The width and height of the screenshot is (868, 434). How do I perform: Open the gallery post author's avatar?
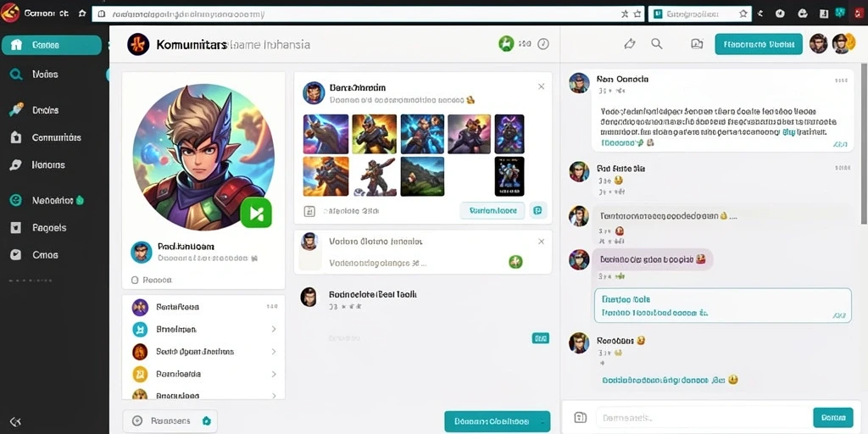coord(314,93)
